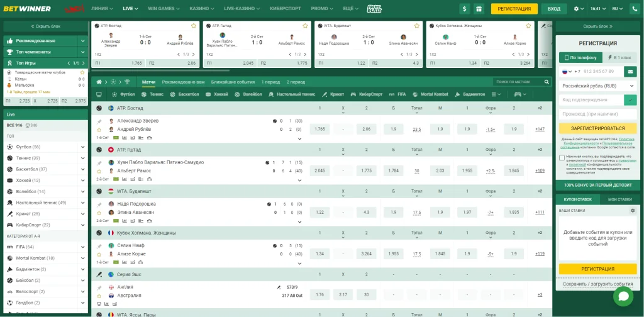The height and width of the screenshot is (317, 644).
Task: Click the yellow РЕГИСТРАЦИЯ header button
Action: point(514,9)
